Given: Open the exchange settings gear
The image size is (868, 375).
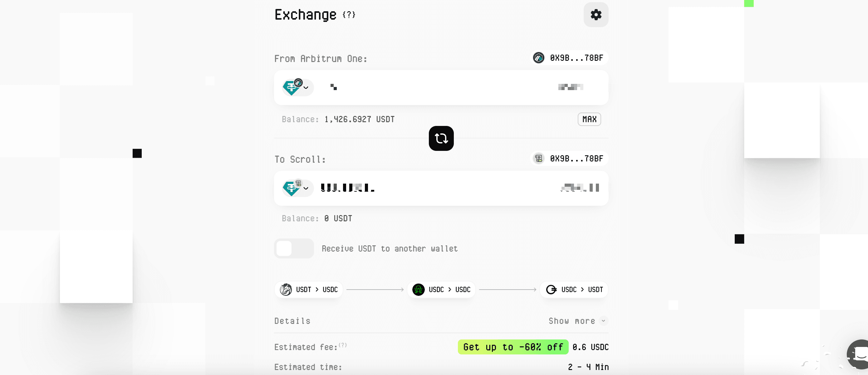Looking at the screenshot, I should click(596, 15).
